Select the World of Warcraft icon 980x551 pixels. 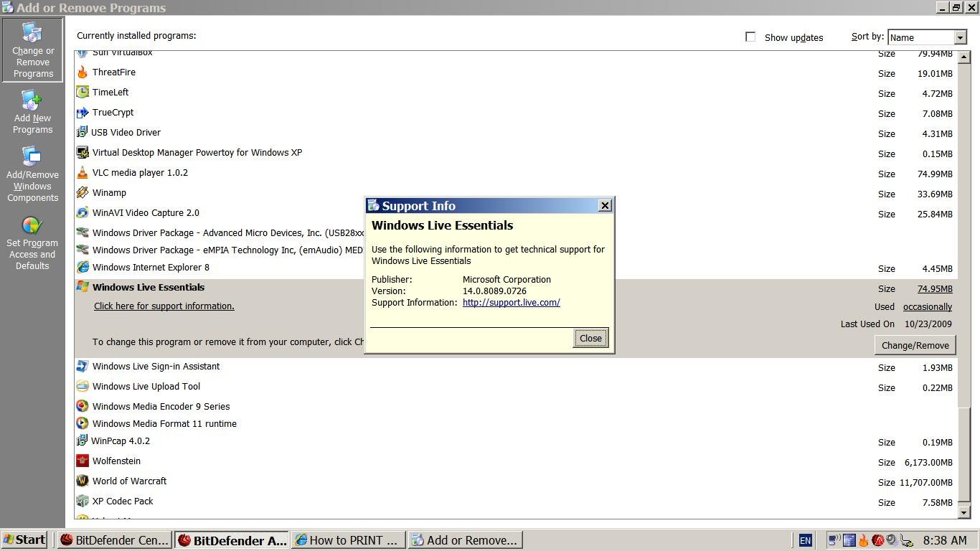pos(83,481)
